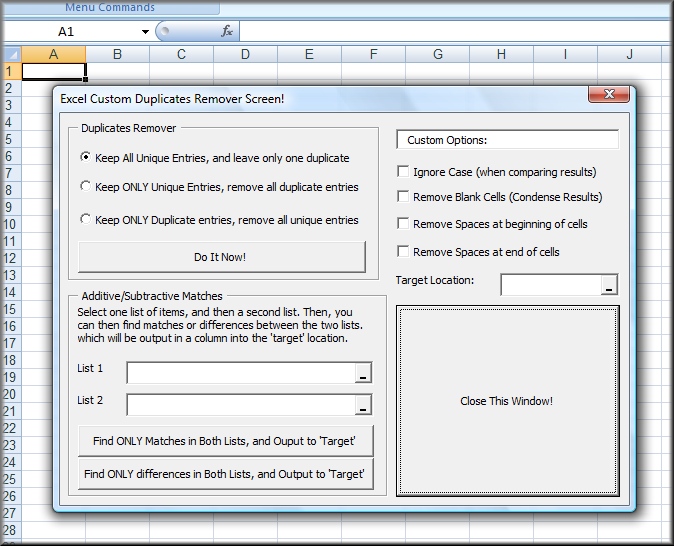Open the Name Box dropdown arrow
Screen dimensions: 674x546
145,31
